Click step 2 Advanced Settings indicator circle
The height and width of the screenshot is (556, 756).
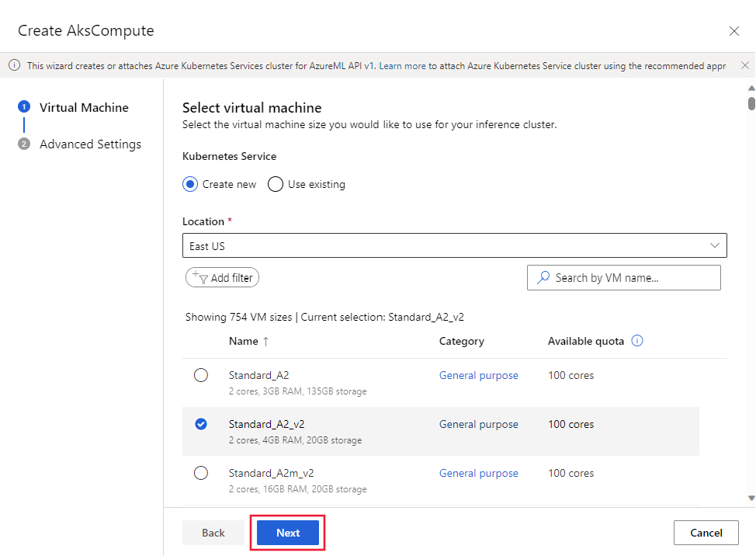24,144
